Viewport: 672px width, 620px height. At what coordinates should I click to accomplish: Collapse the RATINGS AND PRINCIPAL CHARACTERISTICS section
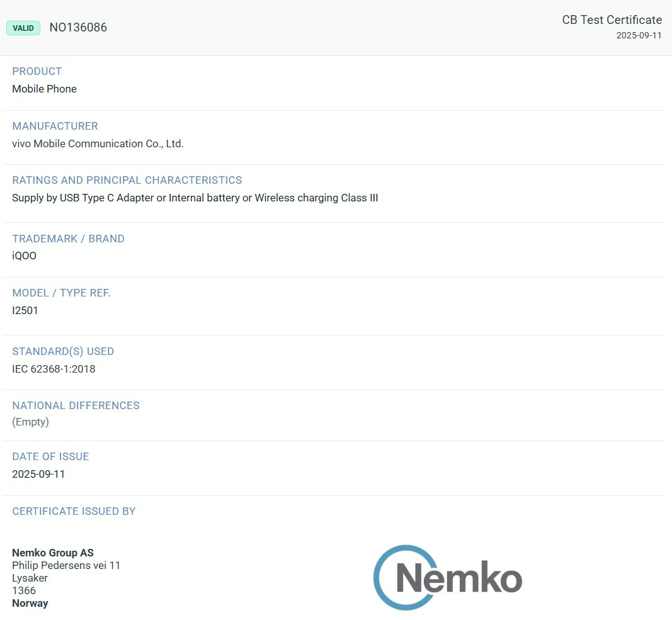(x=127, y=180)
